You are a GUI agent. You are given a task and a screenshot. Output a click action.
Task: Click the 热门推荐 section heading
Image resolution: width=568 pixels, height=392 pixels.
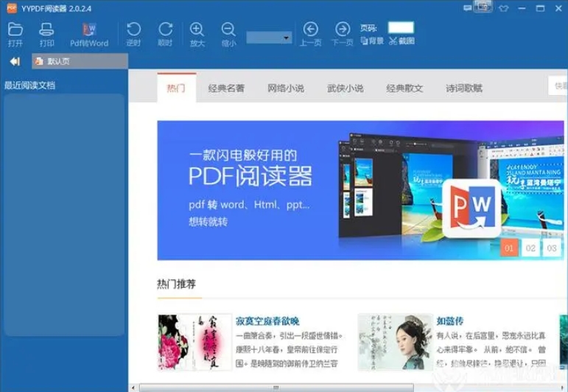coord(176,284)
